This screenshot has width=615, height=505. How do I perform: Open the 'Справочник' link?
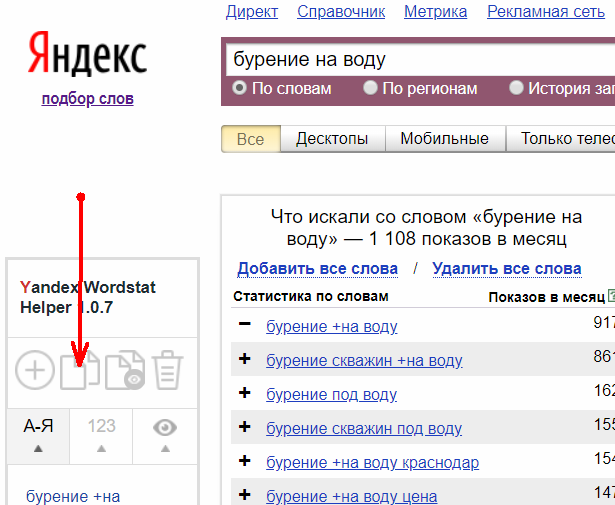(x=341, y=12)
